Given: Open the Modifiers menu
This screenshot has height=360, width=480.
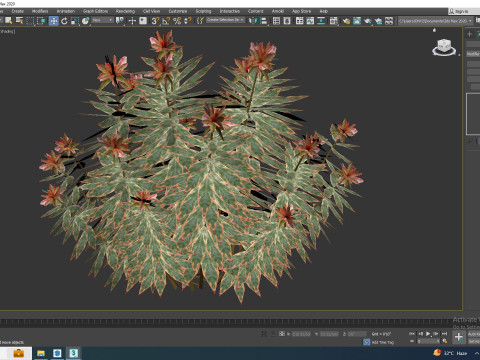Looking at the screenshot, I should pyautogui.click(x=40, y=11).
